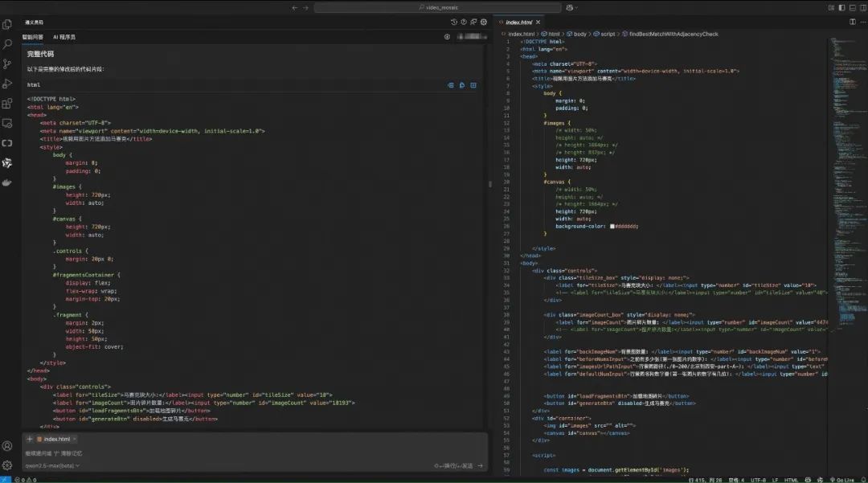Focus the Lingma chat input box
Image resolution: width=868 pixels, height=483 pixels.
(255, 453)
